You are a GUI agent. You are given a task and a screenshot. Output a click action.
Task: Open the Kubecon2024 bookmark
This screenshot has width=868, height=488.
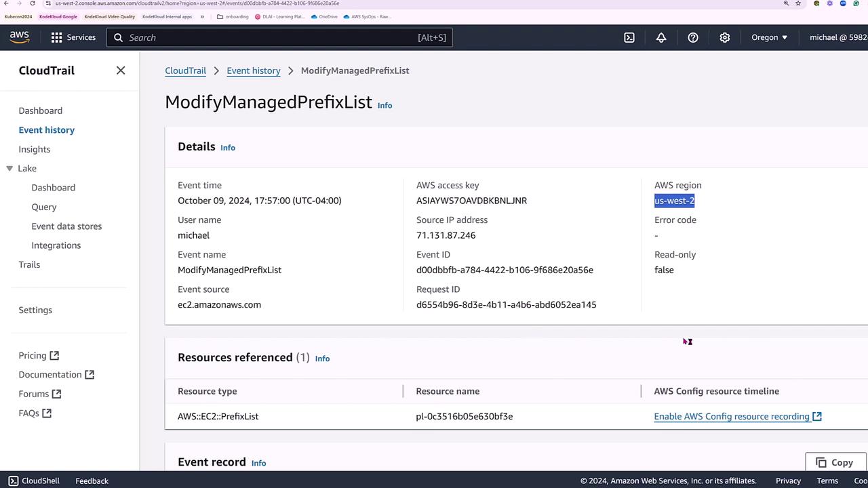(18, 16)
